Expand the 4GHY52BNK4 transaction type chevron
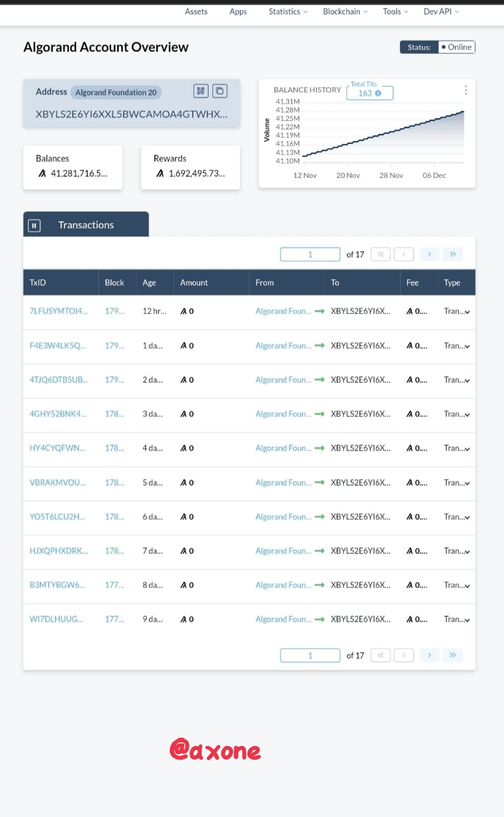Image resolution: width=504 pixels, height=817 pixels. (468, 415)
